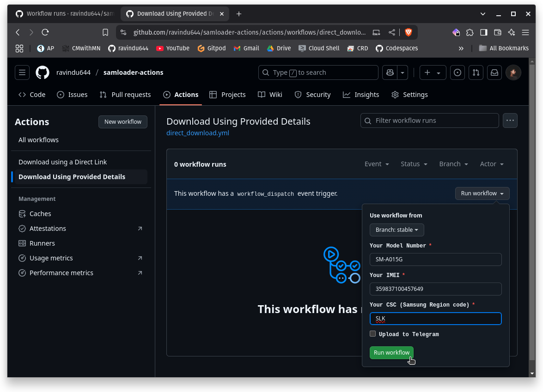543x392 pixels.
Task: Open the Insights tab
Action: point(361,95)
